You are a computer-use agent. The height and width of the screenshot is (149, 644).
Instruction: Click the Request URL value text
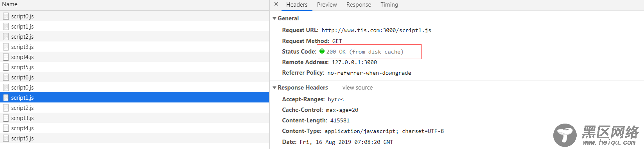[x=377, y=30]
